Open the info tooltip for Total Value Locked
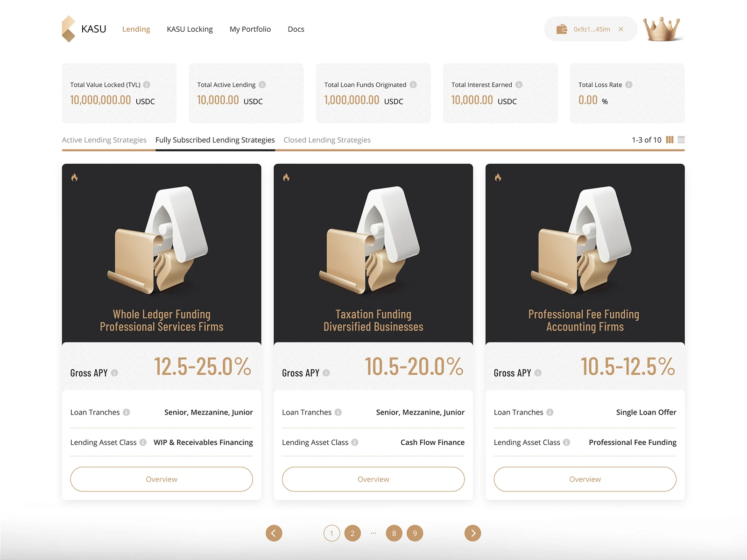 [x=147, y=85]
